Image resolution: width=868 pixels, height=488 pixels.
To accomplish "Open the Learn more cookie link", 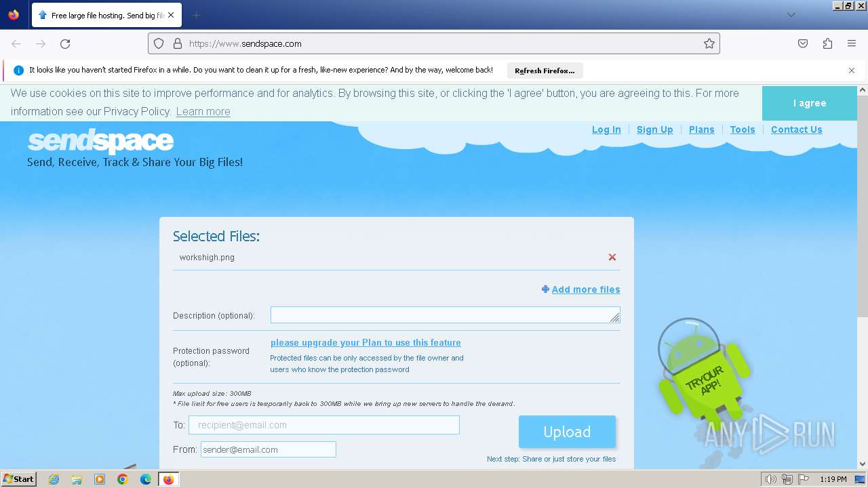I will click(203, 112).
